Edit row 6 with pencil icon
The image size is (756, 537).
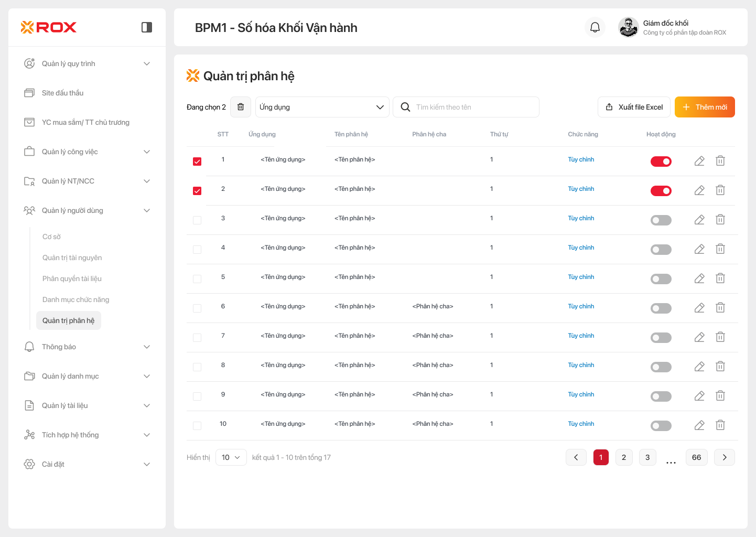click(699, 308)
